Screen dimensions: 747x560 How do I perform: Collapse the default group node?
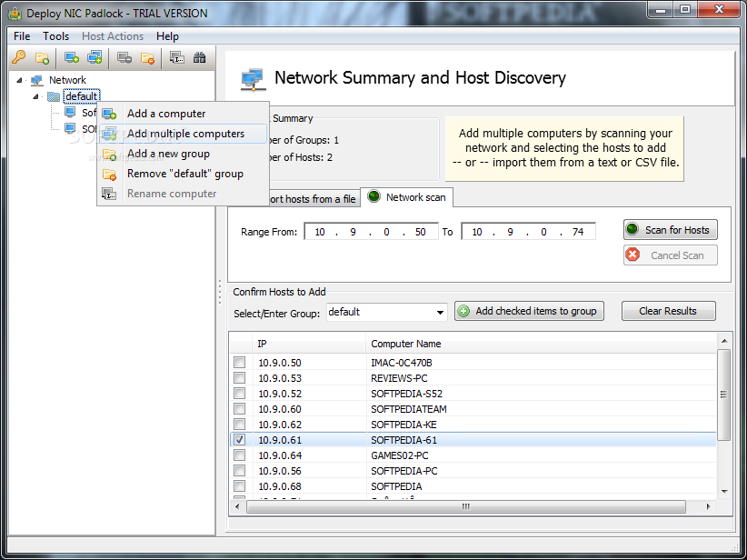click(35, 96)
